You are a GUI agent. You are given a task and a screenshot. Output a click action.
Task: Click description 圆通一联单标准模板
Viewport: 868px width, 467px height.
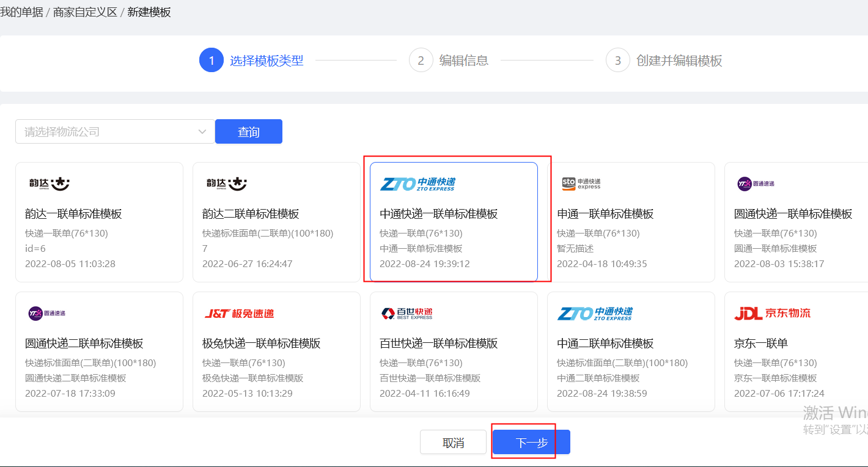[776, 249]
